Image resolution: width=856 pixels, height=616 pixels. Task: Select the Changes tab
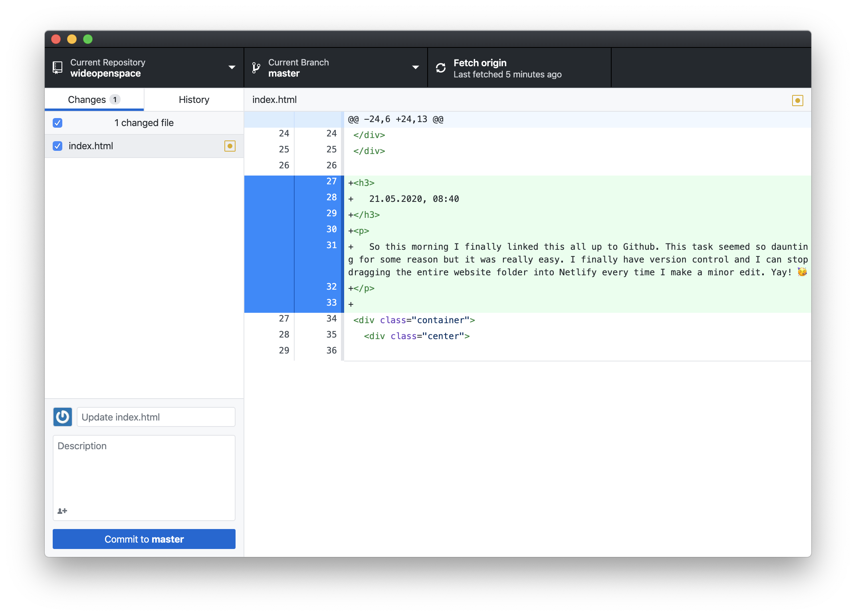[87, 99]
